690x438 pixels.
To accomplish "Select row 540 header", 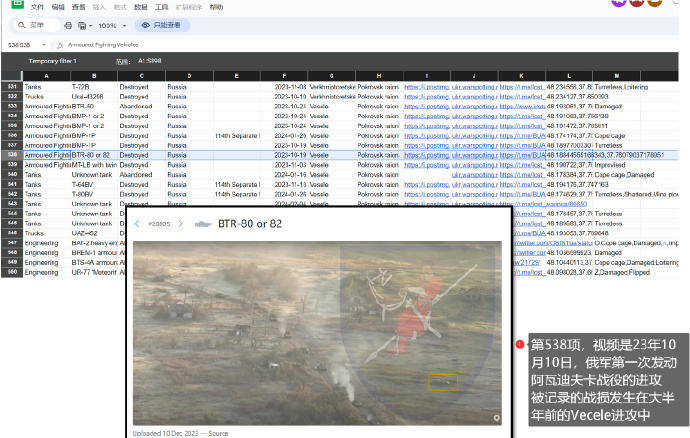I will pyautogui.click(x=12, y=174).
